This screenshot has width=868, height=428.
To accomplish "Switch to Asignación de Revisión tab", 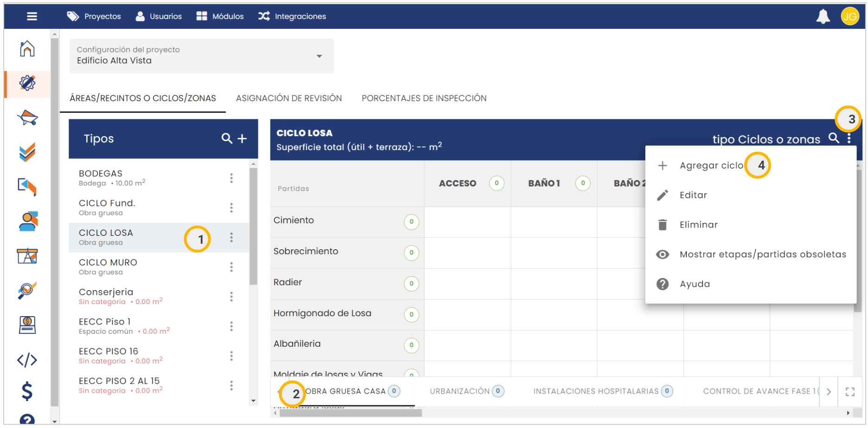I will click(x=289, y=98).
